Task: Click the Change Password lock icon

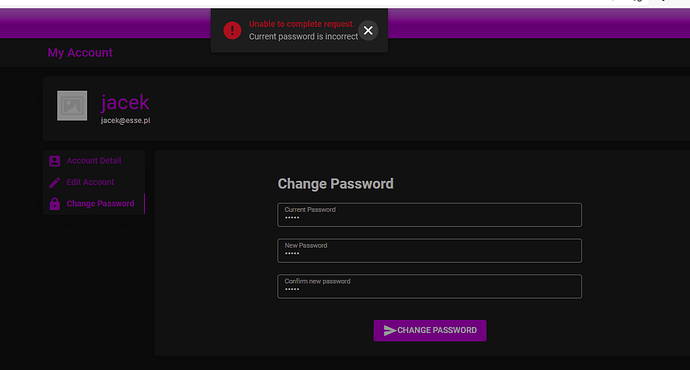Action: 55,204
